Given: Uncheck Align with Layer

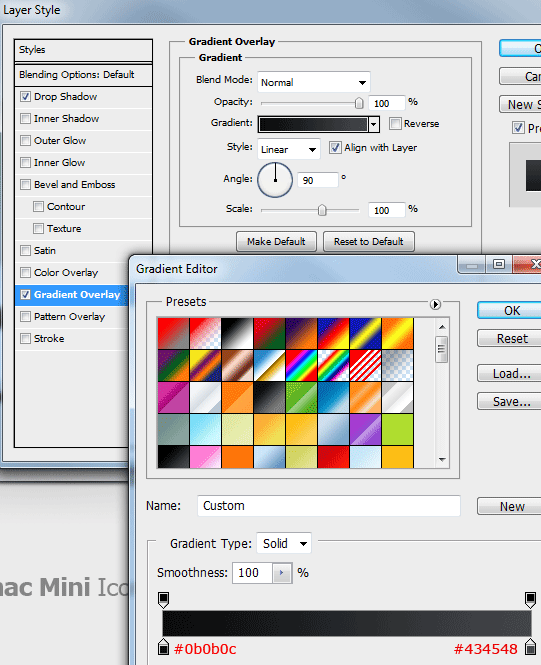Looking at the screenshot, I should coord(335,148).
